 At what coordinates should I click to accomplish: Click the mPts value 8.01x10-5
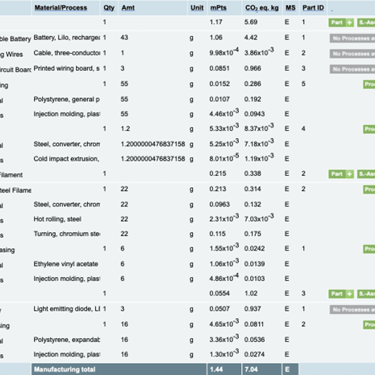point(224,158)
